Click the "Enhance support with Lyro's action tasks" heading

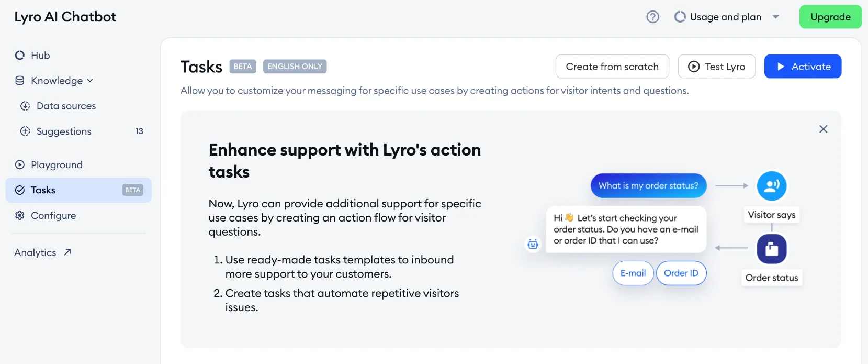345,161
